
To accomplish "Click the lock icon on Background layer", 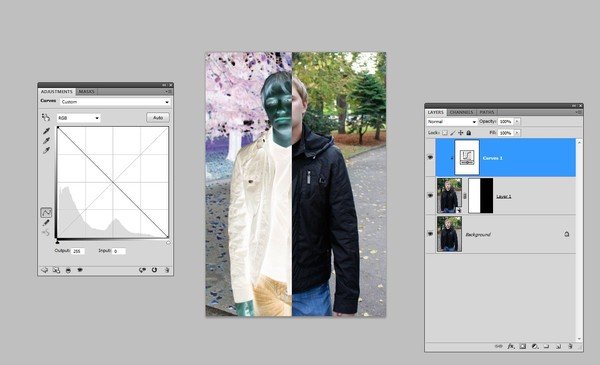I will tap(567, 234).
